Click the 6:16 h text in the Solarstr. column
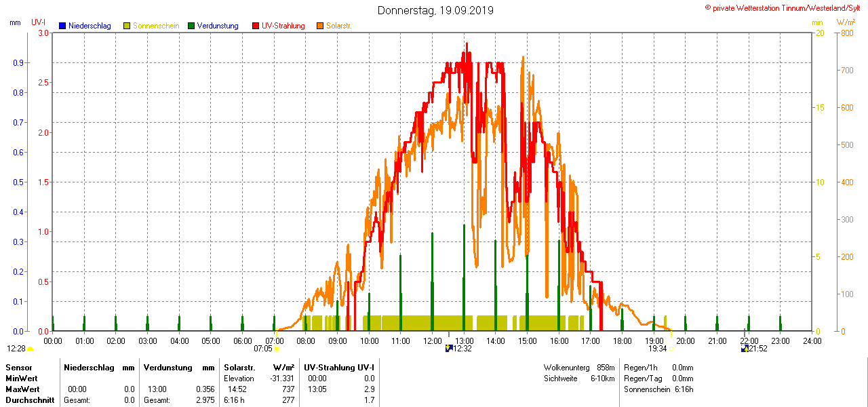 (x=235, y=400)
